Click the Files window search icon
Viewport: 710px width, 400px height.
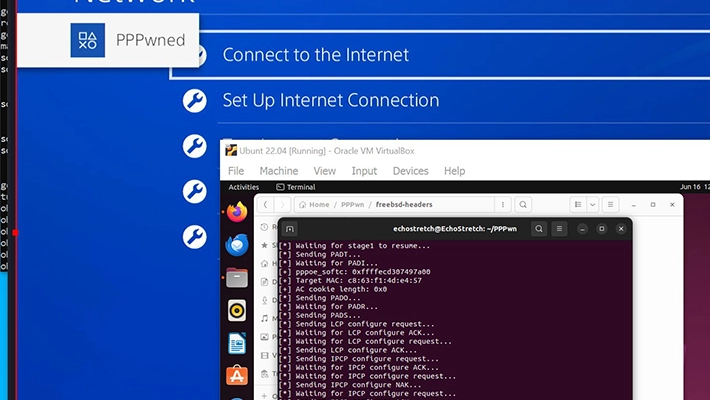pyautogui.click(x=523, y=204)
